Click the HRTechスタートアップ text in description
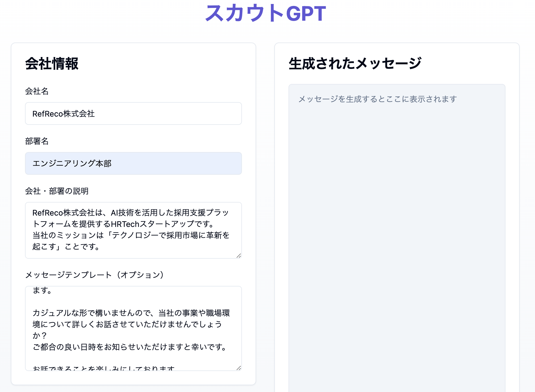Image resolution: width=535 pixels, height=392 pixels. coord(153,224)
